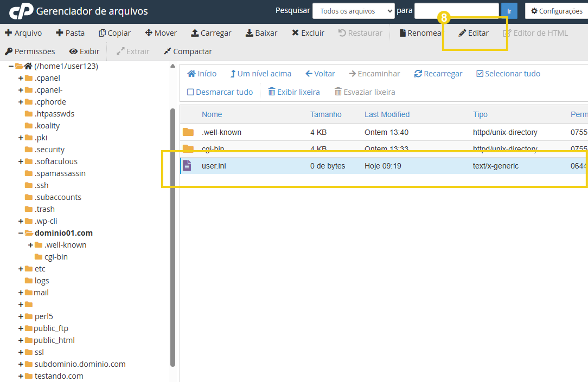The height and width of the screenshot is (382, 588).
Task: Sort by the Nome column header
Action: 212,114
